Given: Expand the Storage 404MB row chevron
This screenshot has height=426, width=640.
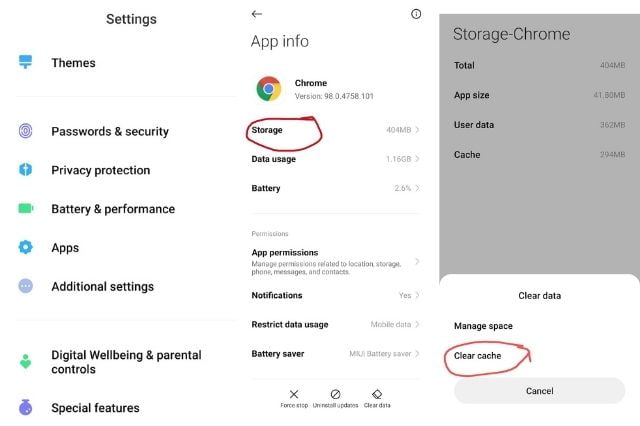Looking at the screenshot, I should point(417,130).
